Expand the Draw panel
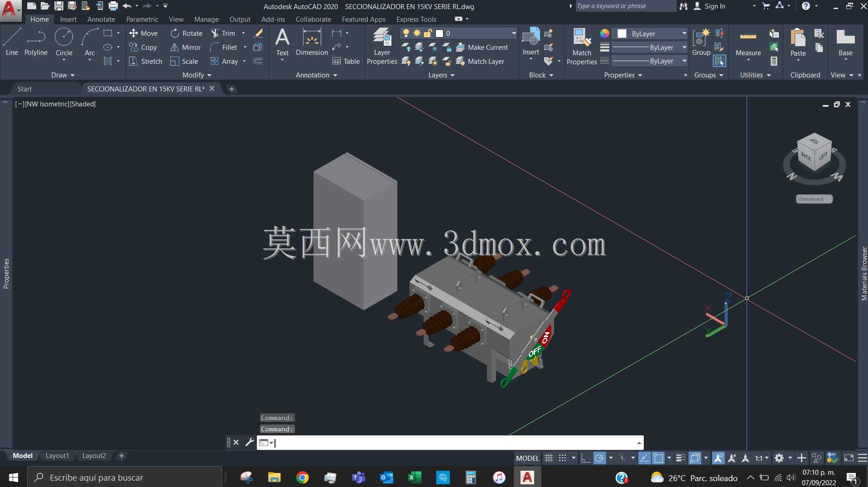Screen dimensions: 868x487 [63, 75]
